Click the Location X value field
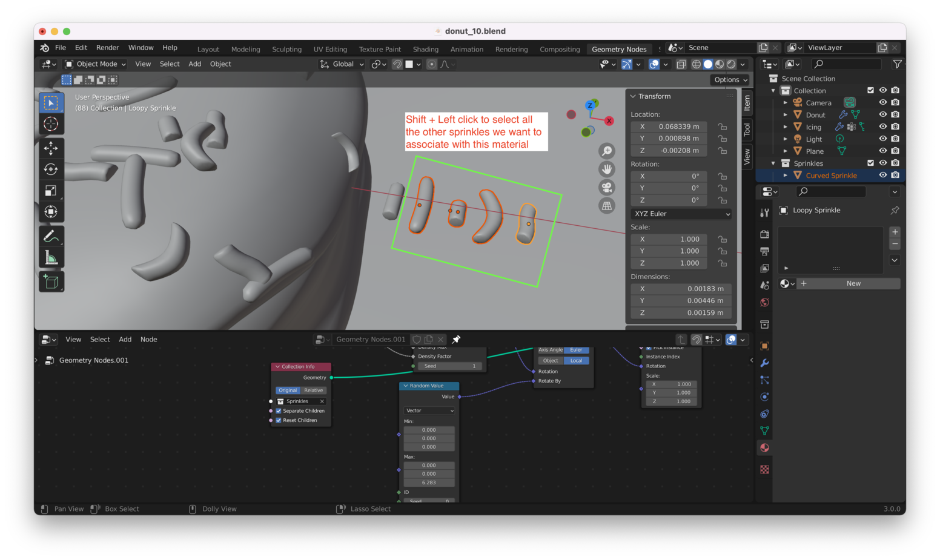This screenshot has height=560, width=940. click(x=678, y=127)
